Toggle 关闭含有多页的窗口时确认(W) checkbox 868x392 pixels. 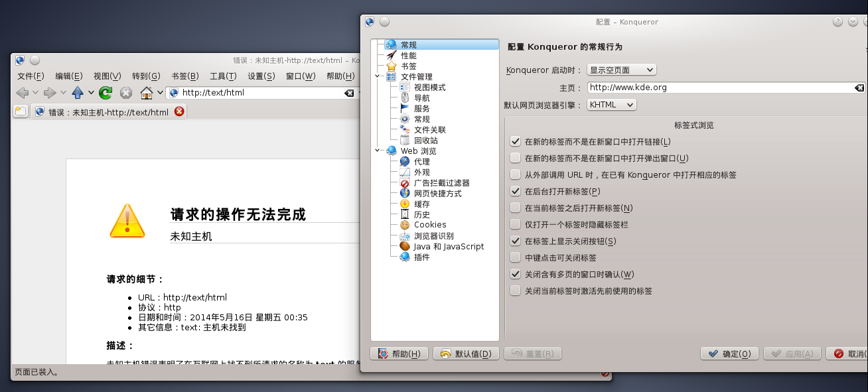click(x=515, y=275)
